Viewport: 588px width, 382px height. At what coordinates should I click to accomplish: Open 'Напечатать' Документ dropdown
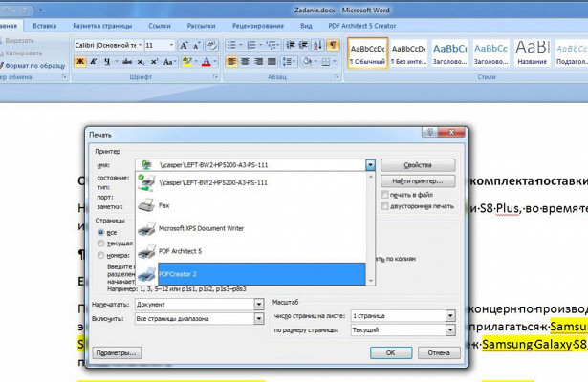tap(259, 305)
